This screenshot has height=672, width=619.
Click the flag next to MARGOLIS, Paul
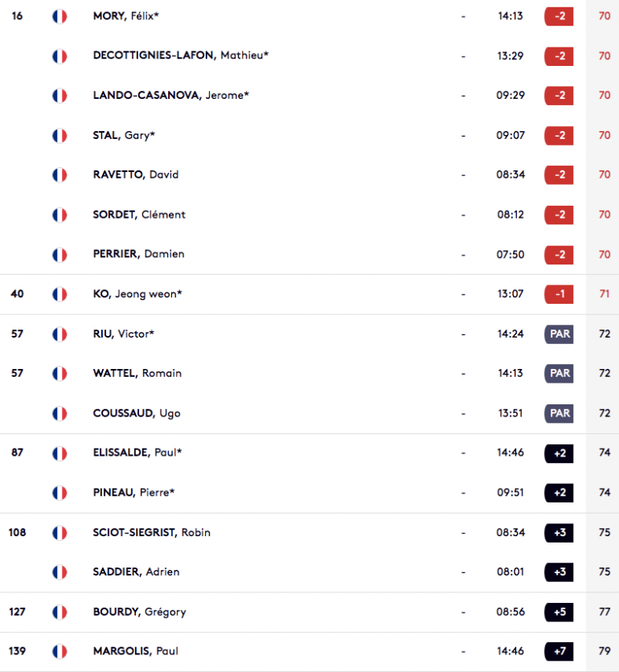[59, 651]
